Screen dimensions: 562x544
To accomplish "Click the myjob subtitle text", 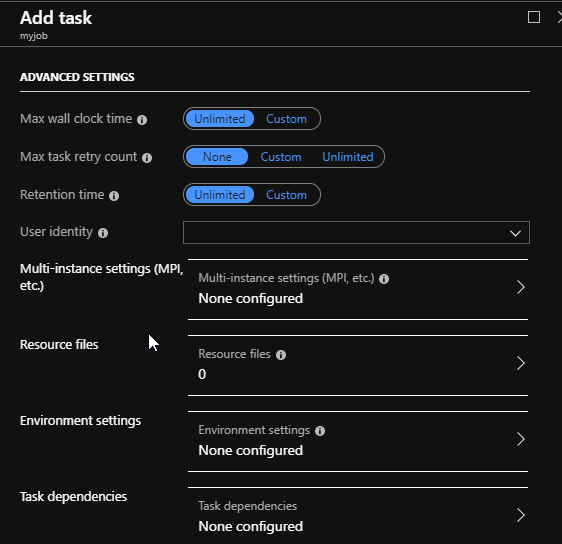I will click(x=34, y=36).
